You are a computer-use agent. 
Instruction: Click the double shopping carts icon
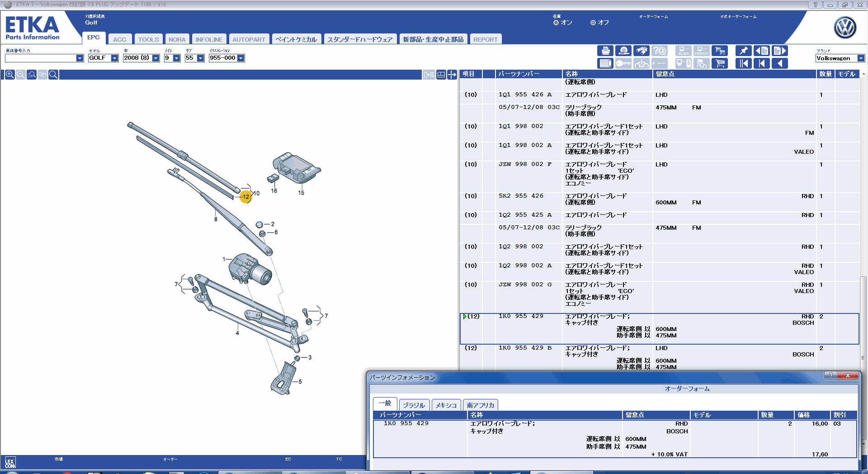(720, 51)
